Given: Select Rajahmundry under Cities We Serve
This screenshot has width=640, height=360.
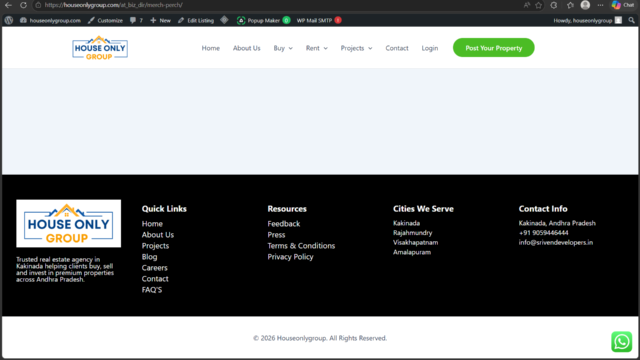Looking at the screenshot, I should pos(413,233).
